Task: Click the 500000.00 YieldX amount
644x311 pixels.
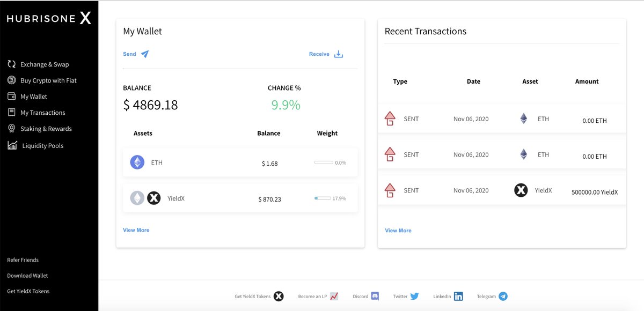Action: [x=595, y=192]
